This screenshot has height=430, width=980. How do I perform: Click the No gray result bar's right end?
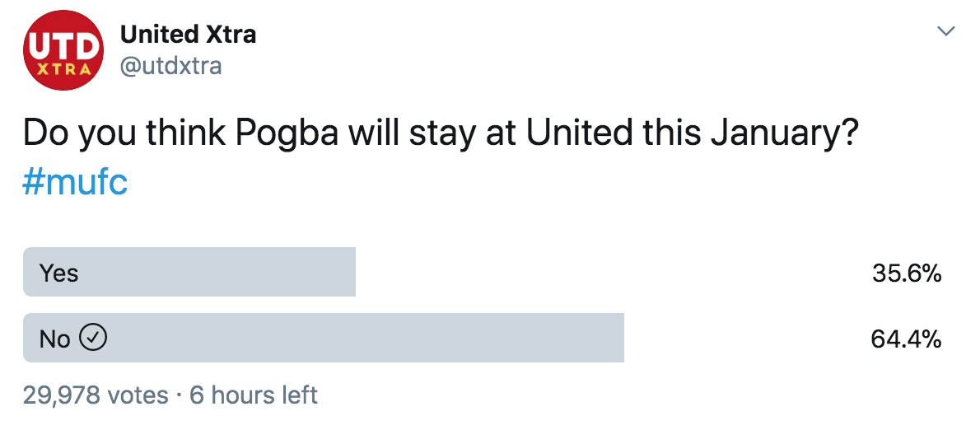tap(618, 338)
